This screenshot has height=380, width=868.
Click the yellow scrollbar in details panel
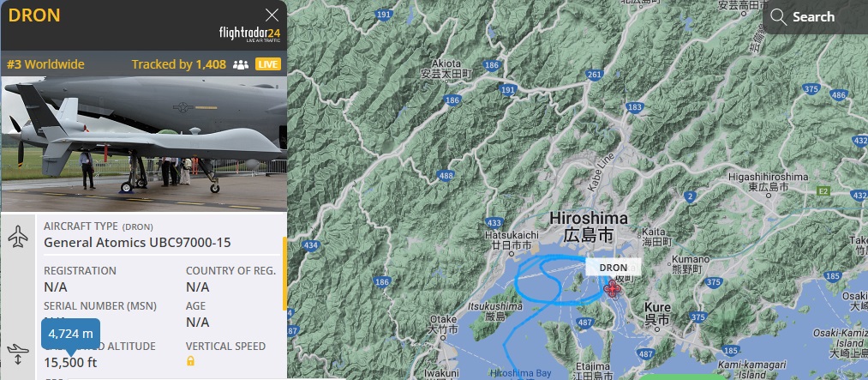coord(285,274)
